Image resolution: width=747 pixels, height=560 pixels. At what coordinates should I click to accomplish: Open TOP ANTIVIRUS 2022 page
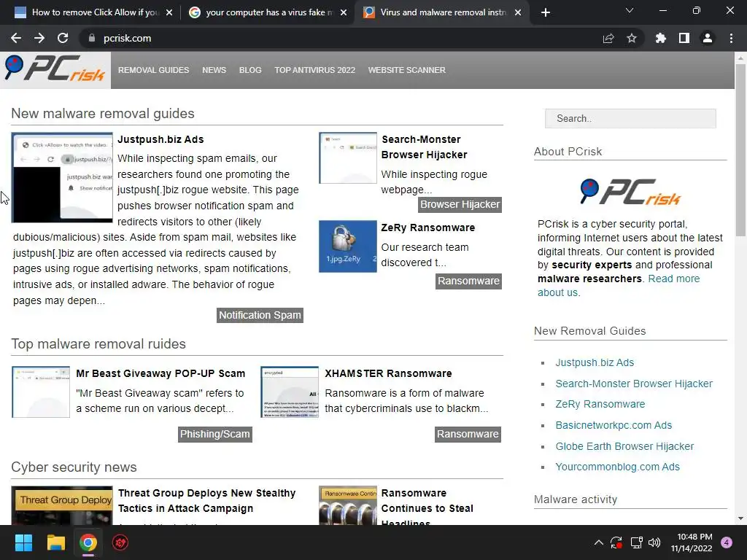coord(314,70)
